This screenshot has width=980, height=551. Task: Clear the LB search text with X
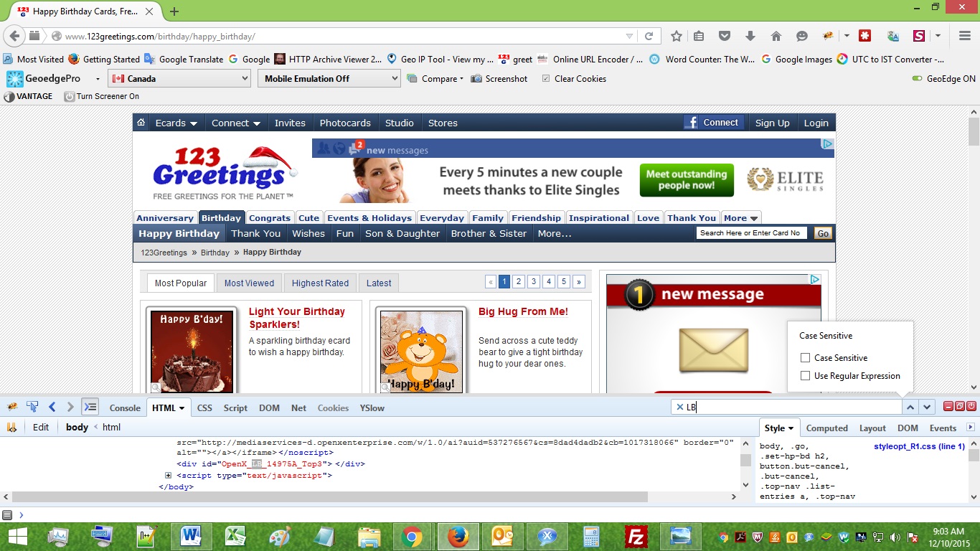679,407
